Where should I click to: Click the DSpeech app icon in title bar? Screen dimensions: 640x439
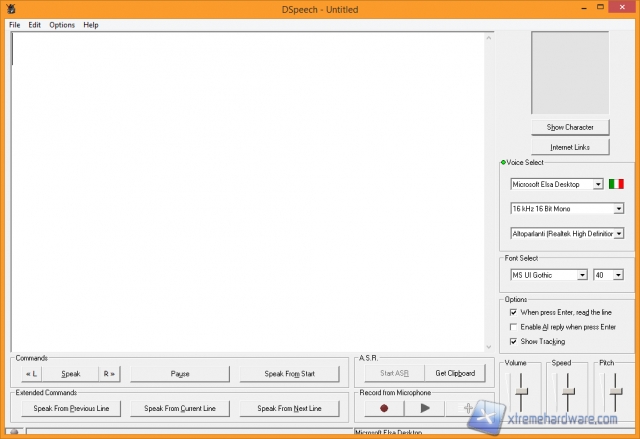pos(11,9)
